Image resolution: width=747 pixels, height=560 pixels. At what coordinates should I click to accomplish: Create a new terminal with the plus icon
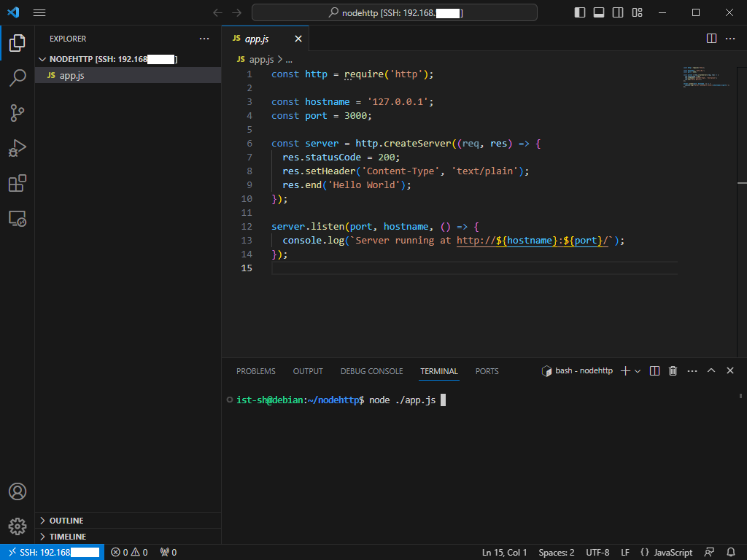(x=624, y=370)
